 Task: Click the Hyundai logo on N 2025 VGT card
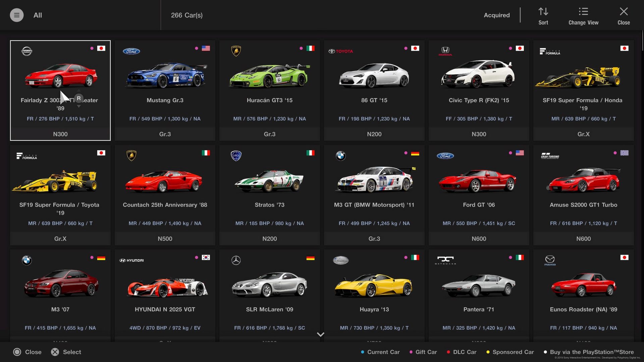tap(131, 260)
